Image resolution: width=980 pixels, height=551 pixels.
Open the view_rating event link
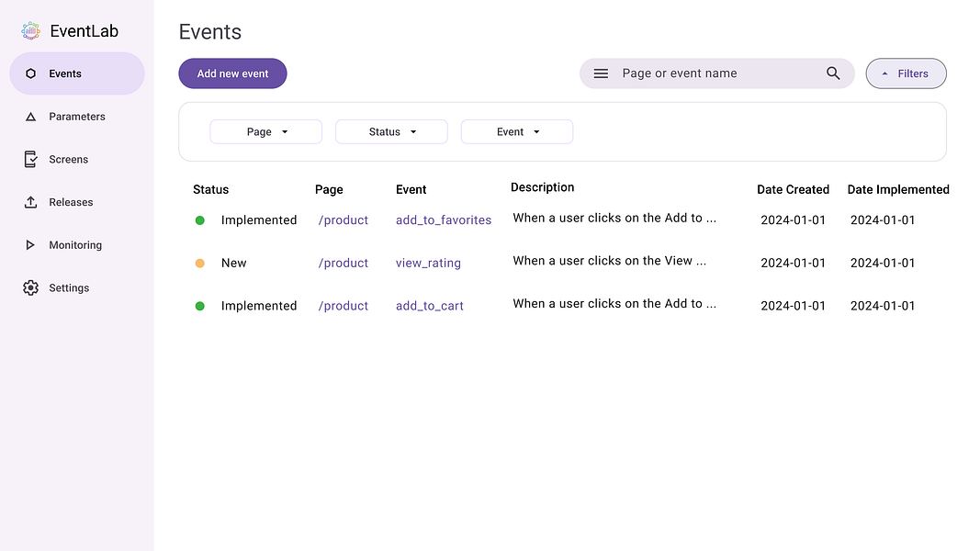428,263
